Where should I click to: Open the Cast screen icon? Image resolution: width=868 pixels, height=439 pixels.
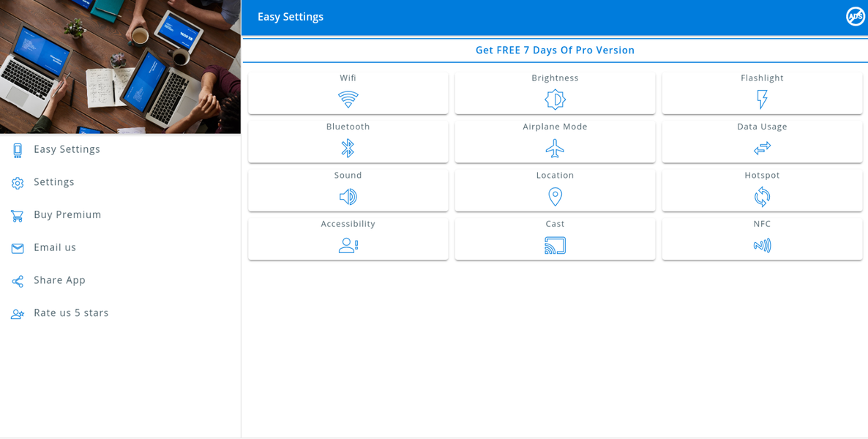click(555, 246)
